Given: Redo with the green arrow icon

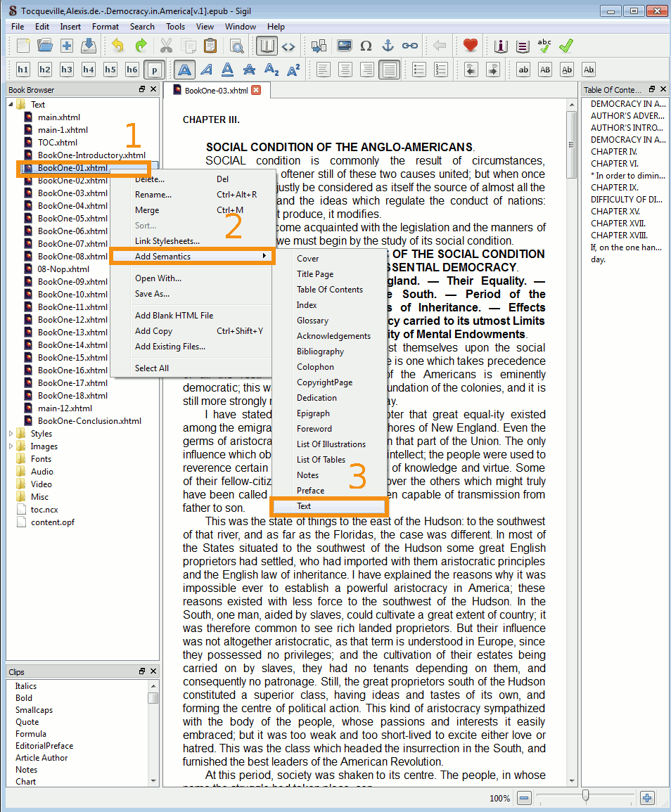Looking at the screenshot, I should 141,46.
